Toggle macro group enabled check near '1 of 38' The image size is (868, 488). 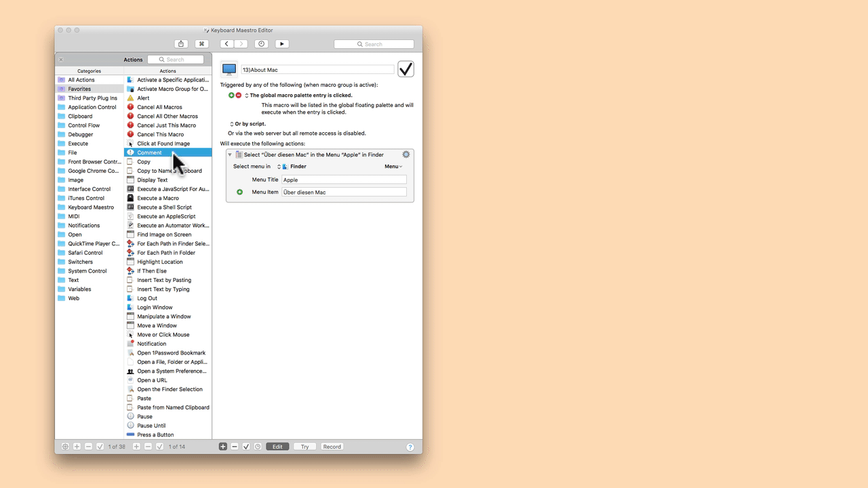point(100,447)
